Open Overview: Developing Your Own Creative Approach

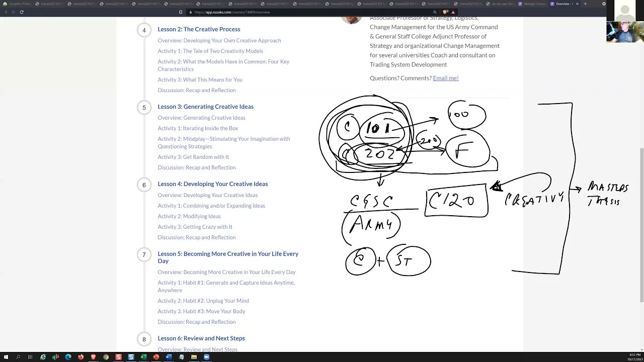click(219, 40)
